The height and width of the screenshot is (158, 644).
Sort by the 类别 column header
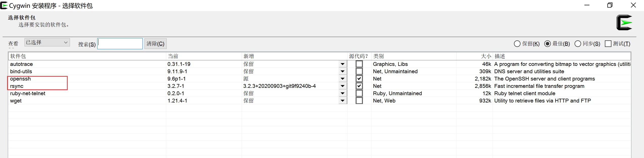pyautogui.click(x=414, y=56)
